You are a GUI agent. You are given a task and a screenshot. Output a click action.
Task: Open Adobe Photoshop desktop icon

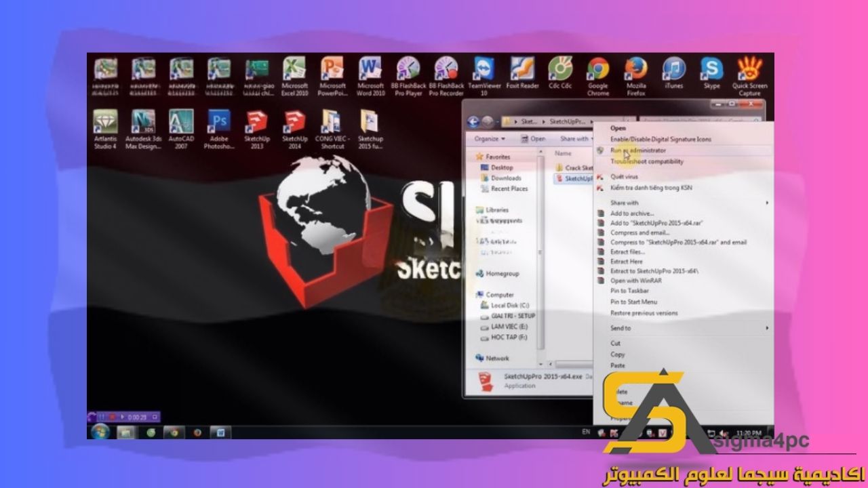pos(219,129)
